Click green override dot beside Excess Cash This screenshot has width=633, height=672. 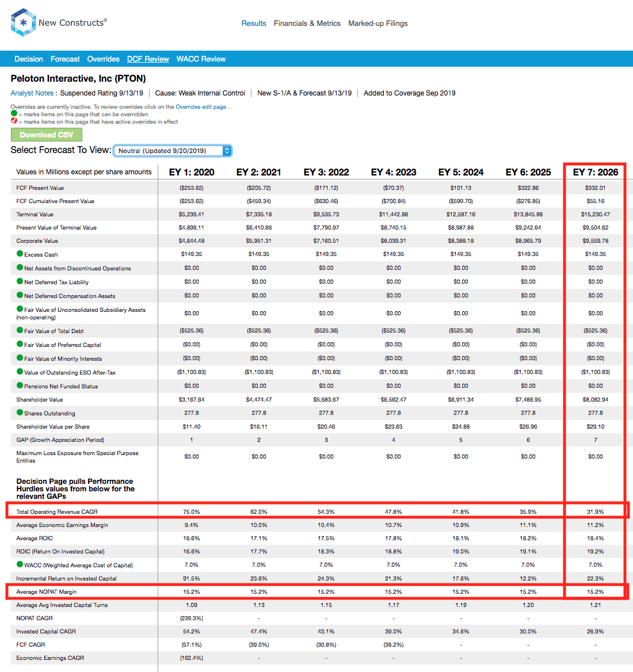(x=20, y=254)
